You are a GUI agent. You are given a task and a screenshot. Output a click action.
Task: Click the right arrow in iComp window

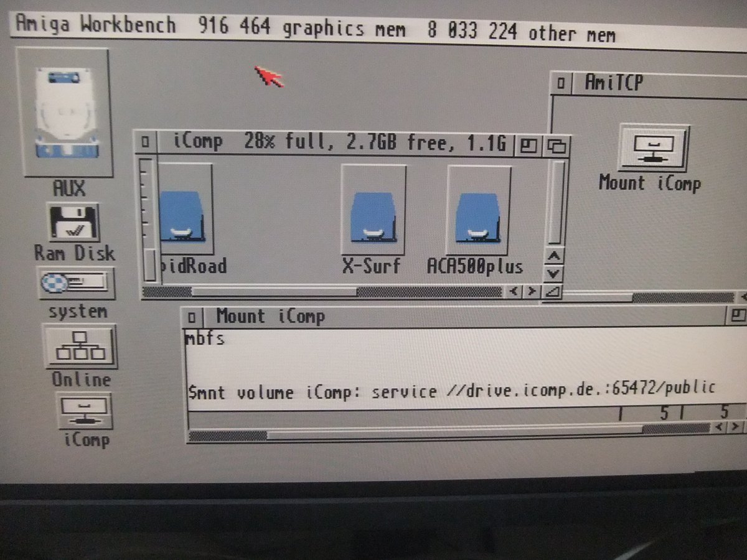(531, 291)
